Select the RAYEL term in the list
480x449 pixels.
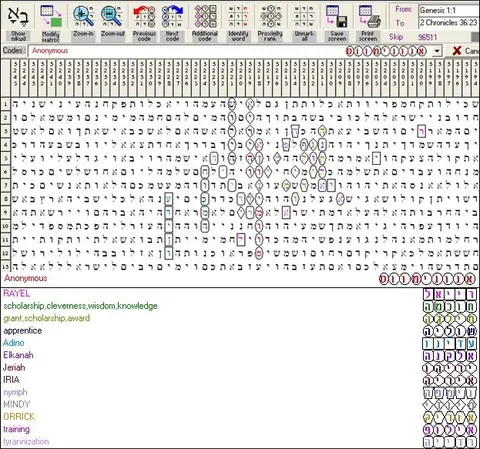pos(16,294)
